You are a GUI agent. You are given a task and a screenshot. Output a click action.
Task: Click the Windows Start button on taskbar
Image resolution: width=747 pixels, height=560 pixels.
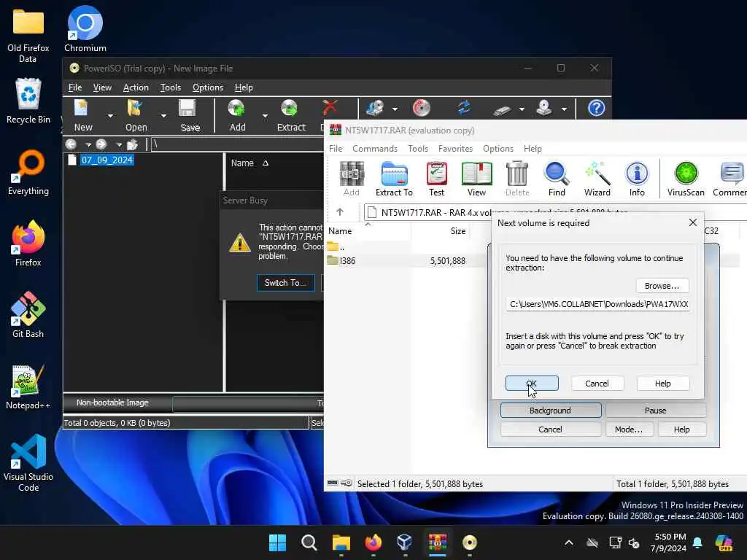pos(277,542)
